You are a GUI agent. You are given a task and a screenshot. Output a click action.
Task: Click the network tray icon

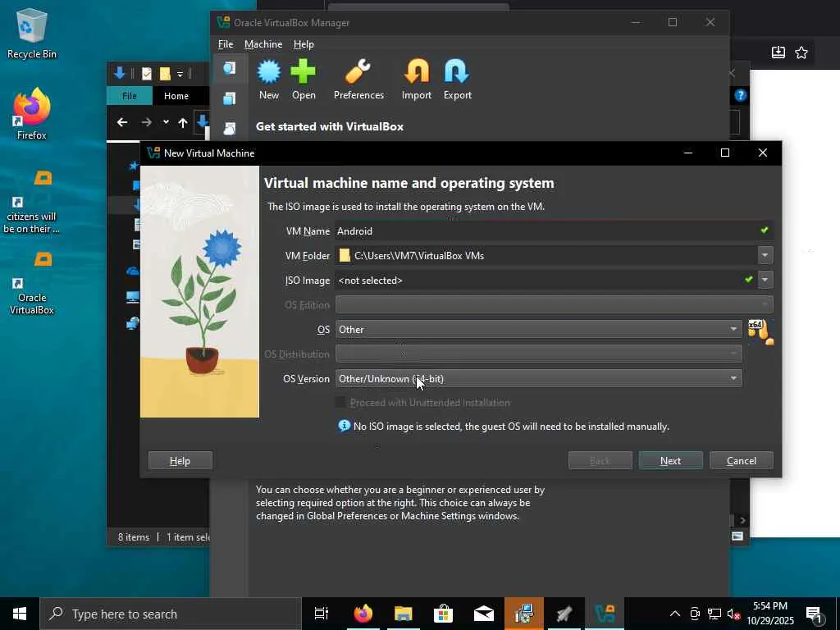point(714,614)
